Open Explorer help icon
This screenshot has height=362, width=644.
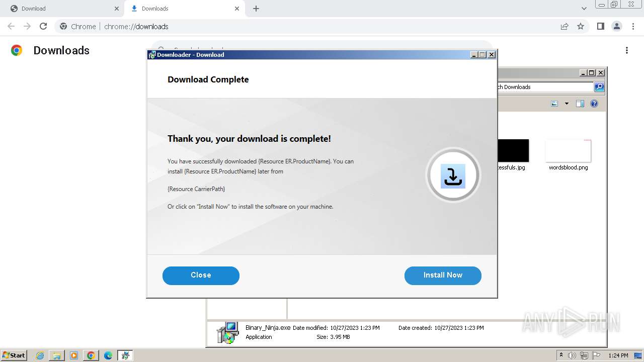point(594,104)
